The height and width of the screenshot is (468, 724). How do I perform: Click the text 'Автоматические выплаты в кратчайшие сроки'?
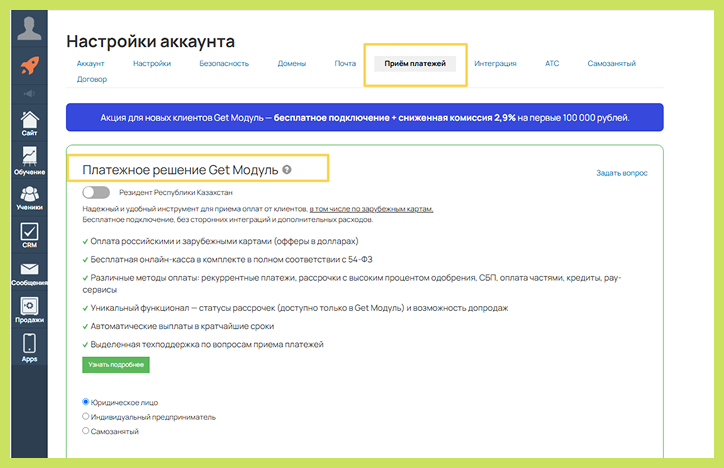click(182, 326)
